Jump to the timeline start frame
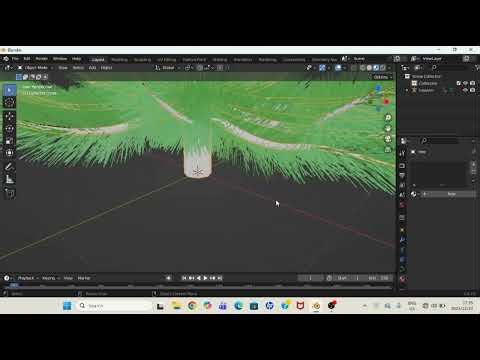The width and height of the screenshot is (480, 360). pyautogui.click(x=184, y=278)
